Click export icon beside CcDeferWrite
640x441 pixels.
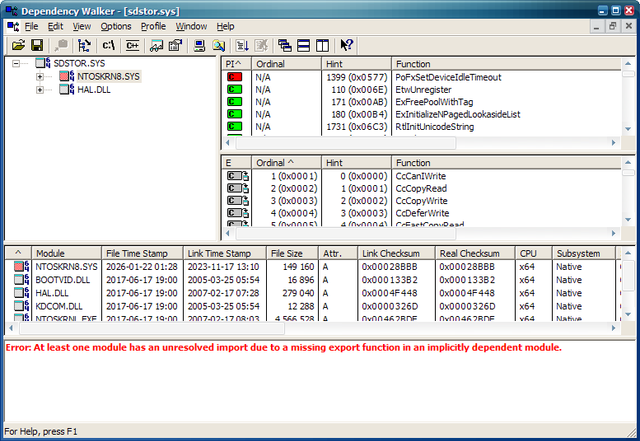(x=238, y=213)
